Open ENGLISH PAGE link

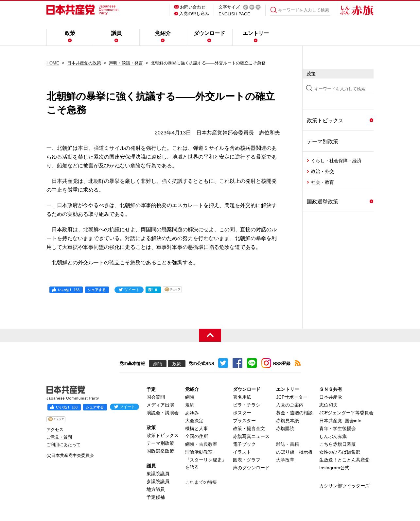coord(234,14)
